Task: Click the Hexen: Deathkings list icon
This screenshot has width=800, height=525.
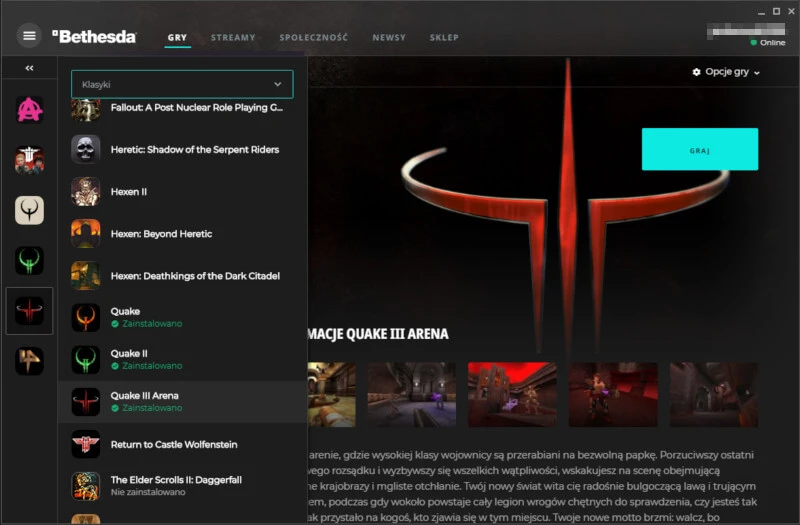Action: (x=86, y=276)
